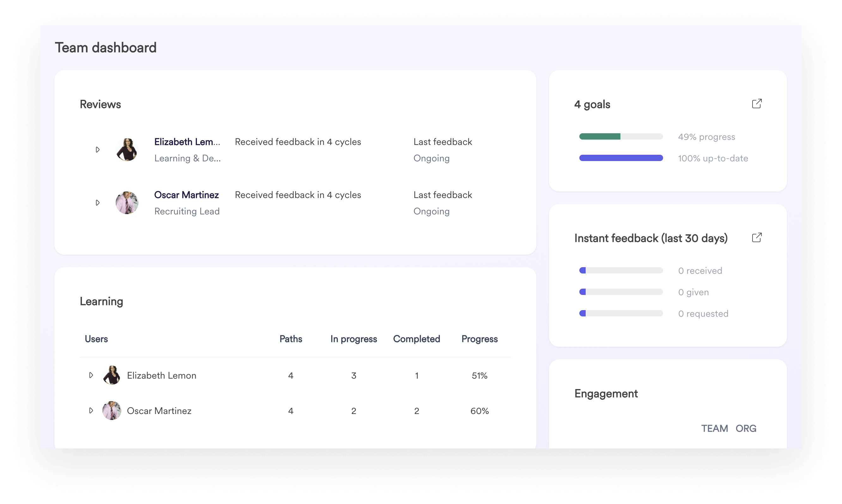Expand Oscar Martinez's learning row
This screenshot has width=842, height=504.
tap(91, 411)
